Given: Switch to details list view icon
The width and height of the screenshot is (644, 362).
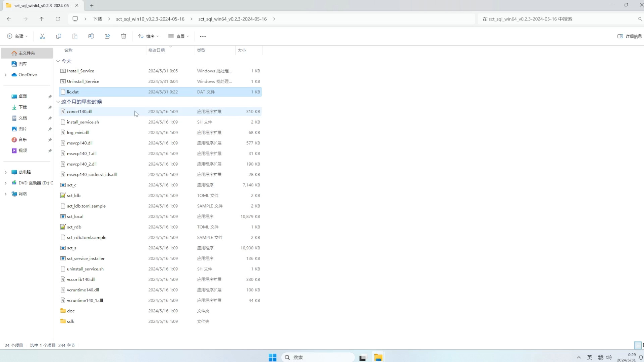Looking at the screenshot, I should [638, 345].
